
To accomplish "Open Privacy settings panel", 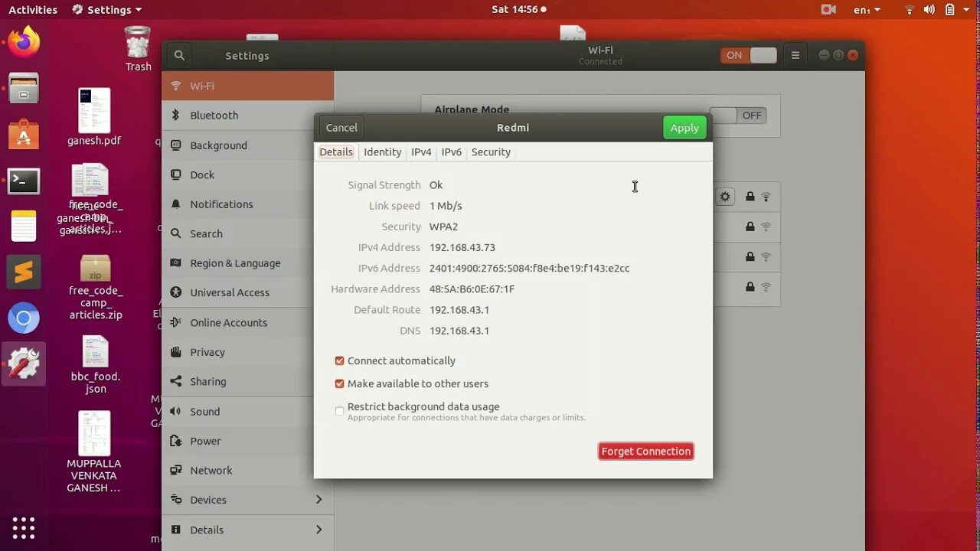I will point(247,352).
